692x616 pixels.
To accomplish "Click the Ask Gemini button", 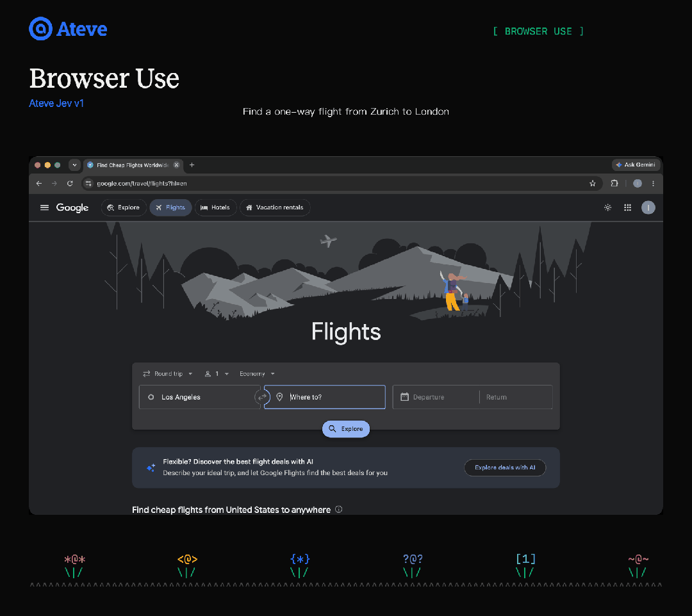I will [x=636, y=165].
